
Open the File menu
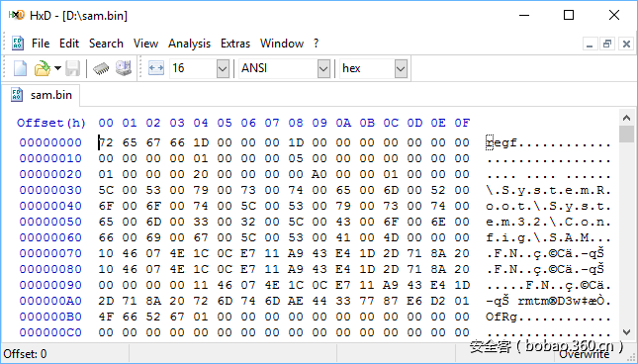pos(41,44)
